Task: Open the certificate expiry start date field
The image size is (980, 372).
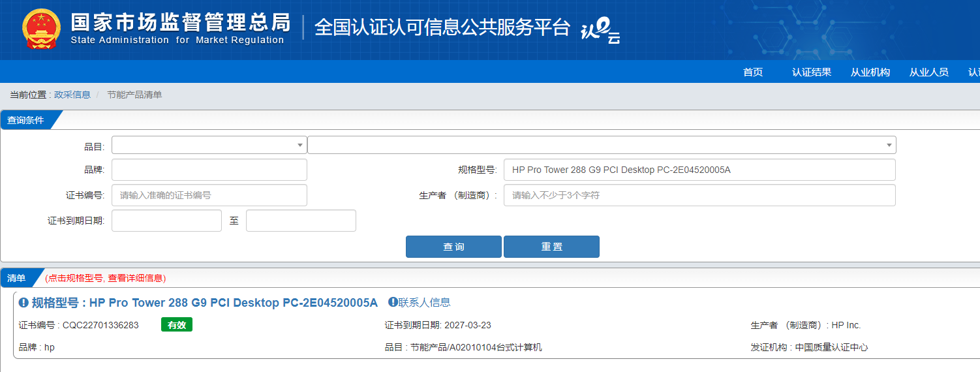Action: [x=166, y=221]
